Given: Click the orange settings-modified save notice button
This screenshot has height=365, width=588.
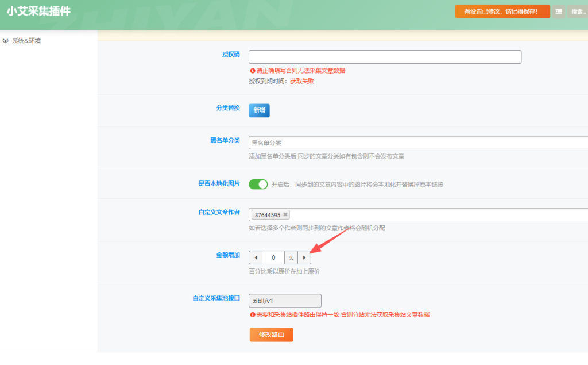Looking at the screenshot, I should tap(502, 11).
